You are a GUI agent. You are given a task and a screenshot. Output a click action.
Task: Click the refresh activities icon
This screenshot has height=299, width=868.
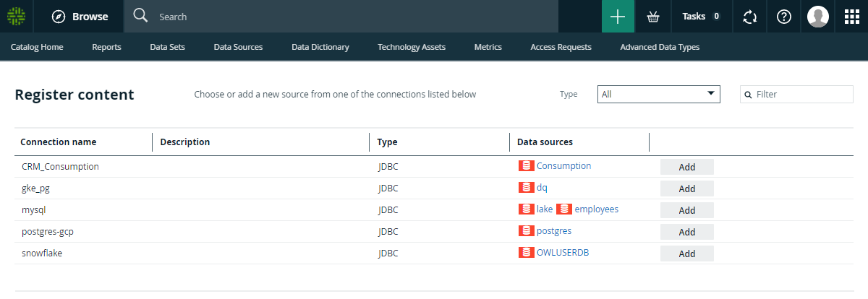[750, 17]
